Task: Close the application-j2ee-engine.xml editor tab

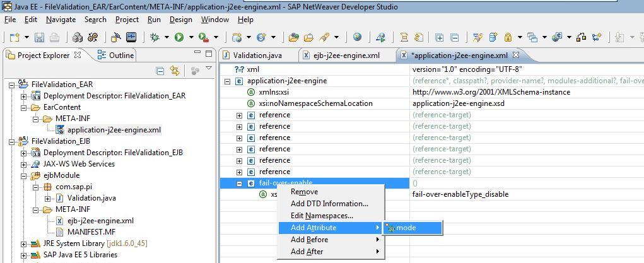Action: click(x=516, y=55)
